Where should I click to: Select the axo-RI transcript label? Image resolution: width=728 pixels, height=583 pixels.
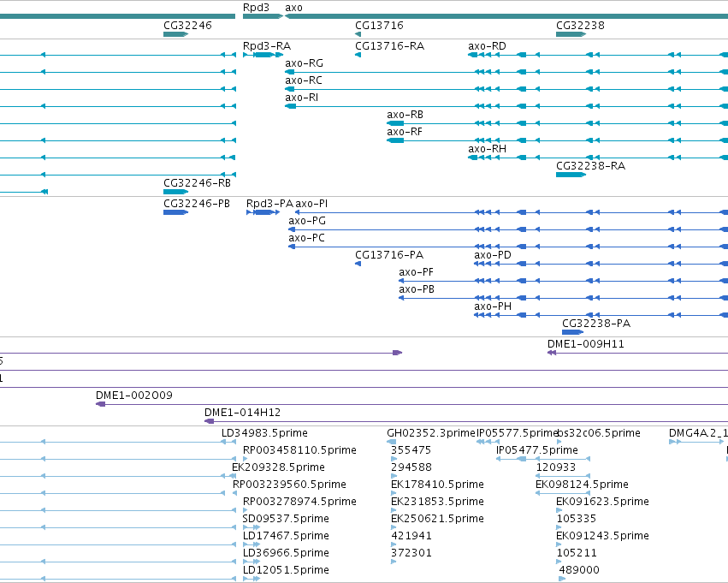click(302, 98)
